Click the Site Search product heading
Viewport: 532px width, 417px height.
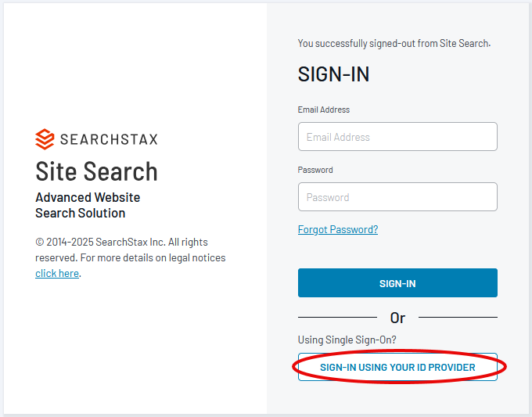pyautogui.click(x=96, y=171)
